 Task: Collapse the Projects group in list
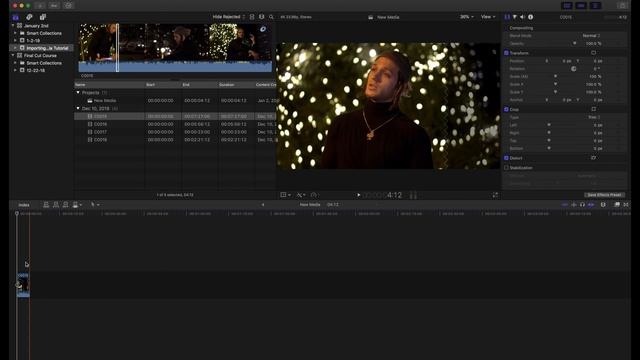[78, 93]
